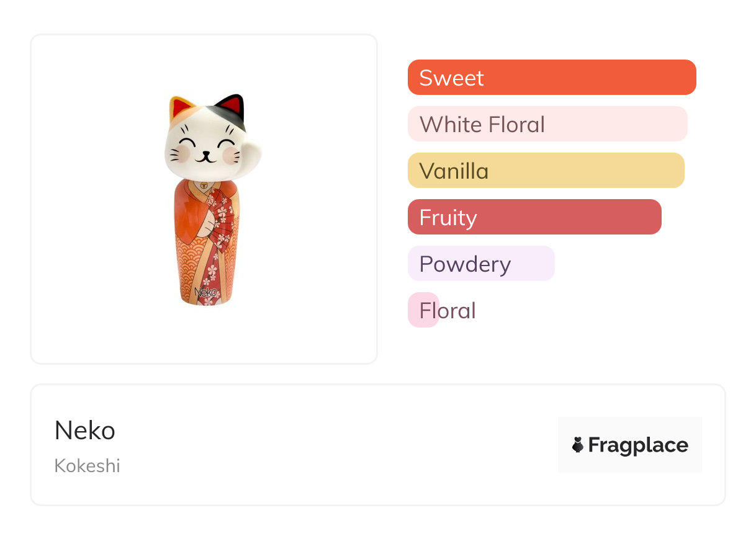Click the cat's orange ear on the cap
Viewport: 756px width, 536px height.
click(181, 109)
